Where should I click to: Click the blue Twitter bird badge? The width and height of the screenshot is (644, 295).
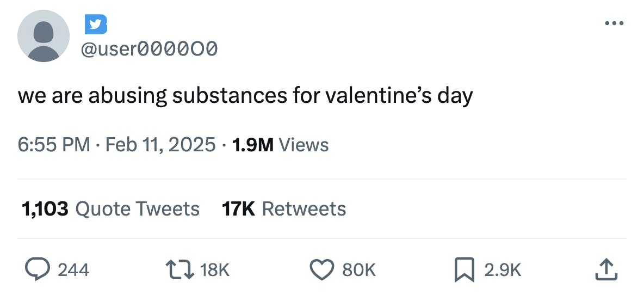tap(96, 24)
